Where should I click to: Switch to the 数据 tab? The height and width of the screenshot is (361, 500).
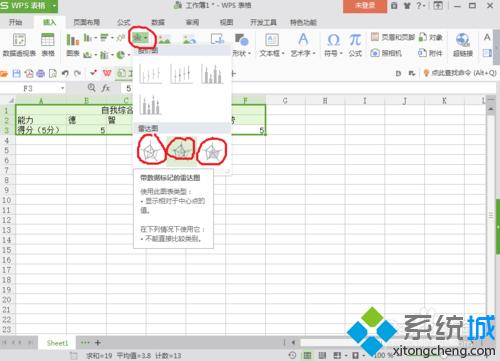click(158, 22)
